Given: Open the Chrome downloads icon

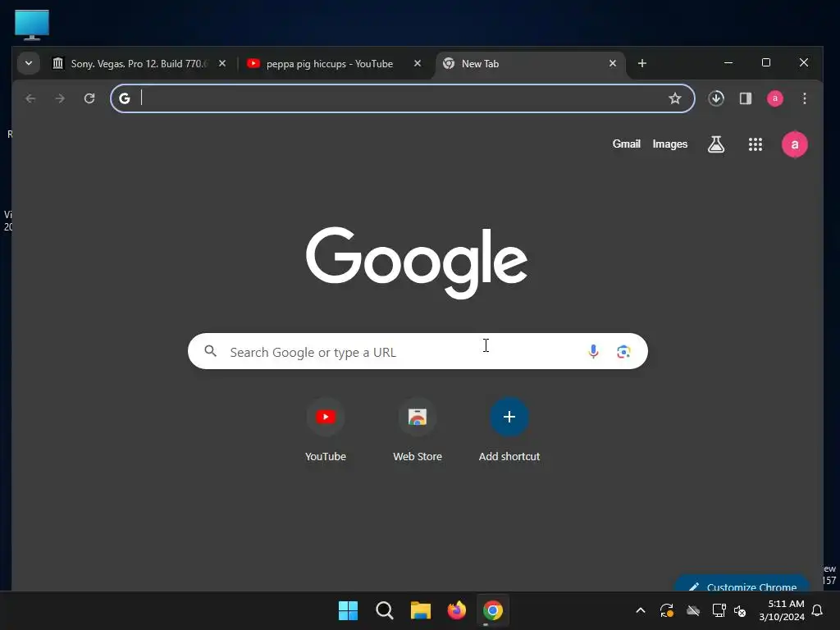Looking at the screenshot, I should [x=715, y=98].
